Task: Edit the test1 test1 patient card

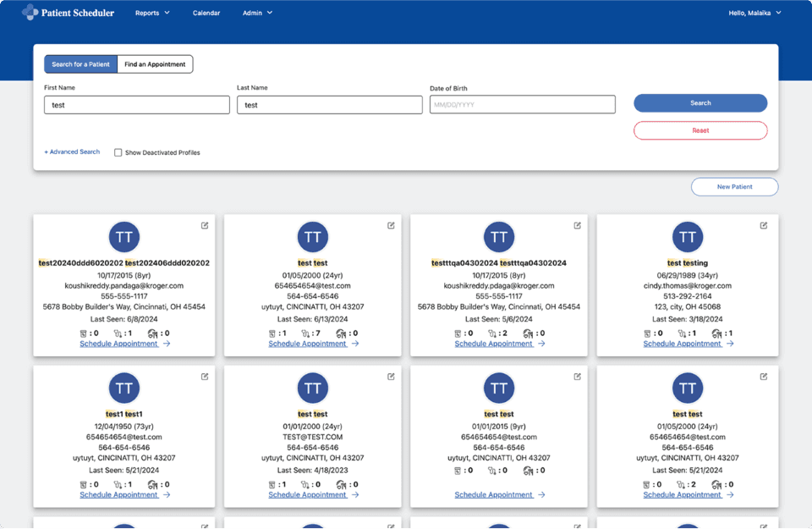Action: (x=205, y=377)
